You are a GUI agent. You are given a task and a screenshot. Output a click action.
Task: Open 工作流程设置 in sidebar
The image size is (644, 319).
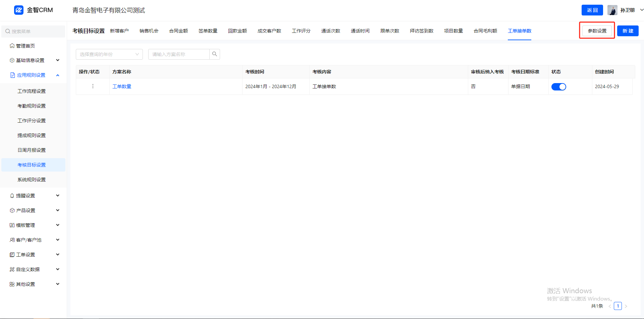[x=32, y=91]
